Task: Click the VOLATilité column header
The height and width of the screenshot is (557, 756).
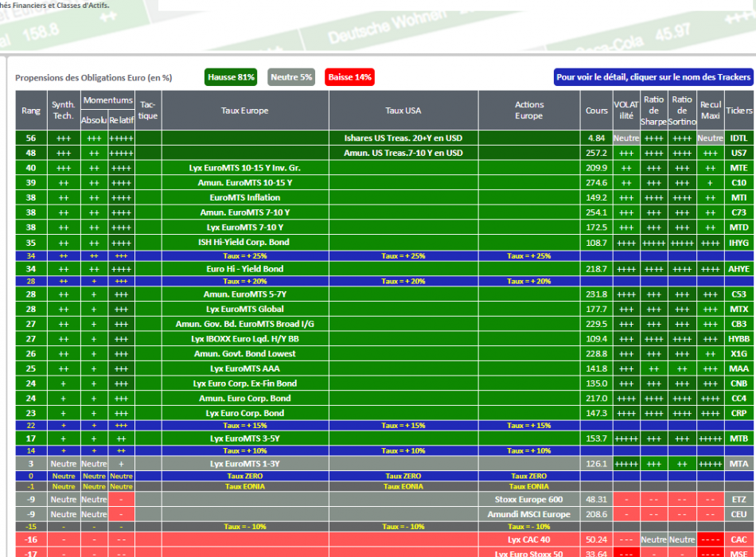Action: pos(626,111)
